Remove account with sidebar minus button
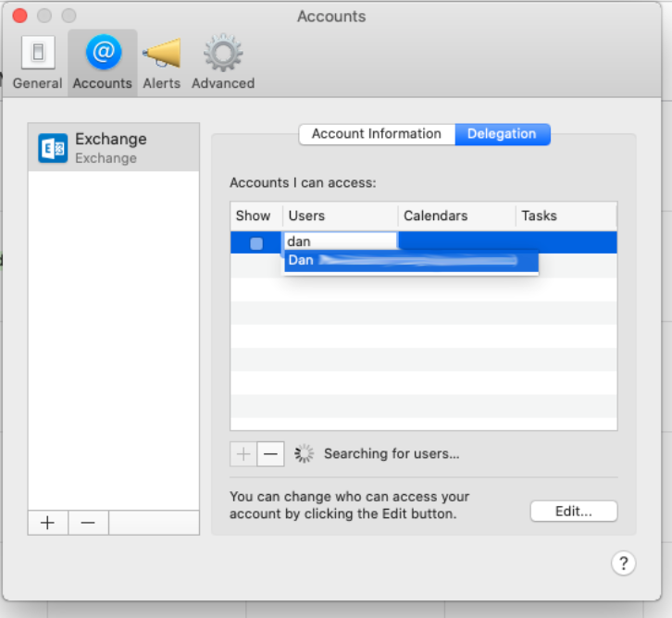Image resolution: width=672 pixels, height=618 pixels. (88, 523)
